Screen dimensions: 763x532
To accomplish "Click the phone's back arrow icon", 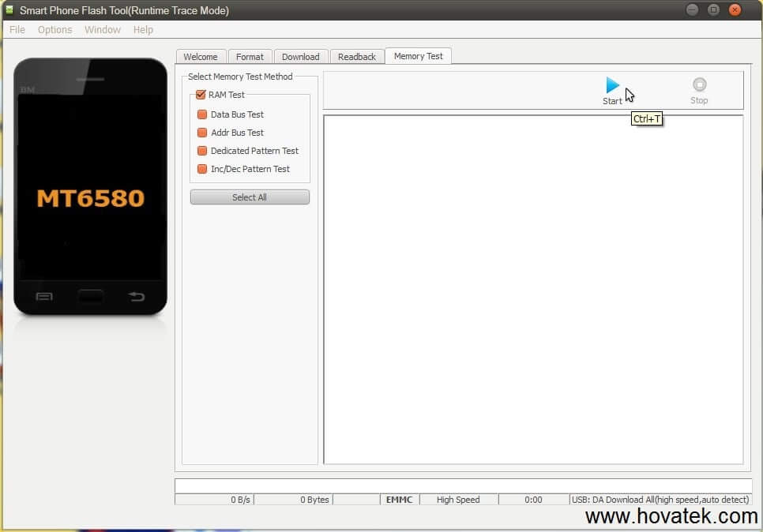I will tap(137, 297).
